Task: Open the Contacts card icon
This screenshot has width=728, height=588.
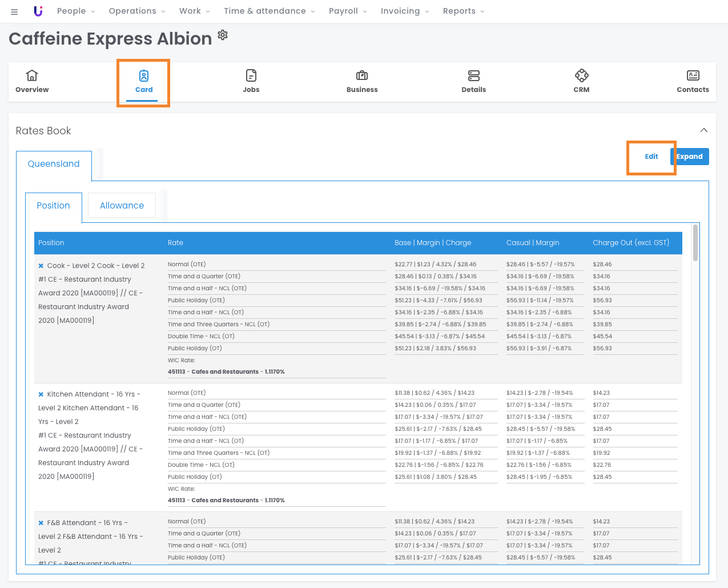Action: (x=693, y=75)
